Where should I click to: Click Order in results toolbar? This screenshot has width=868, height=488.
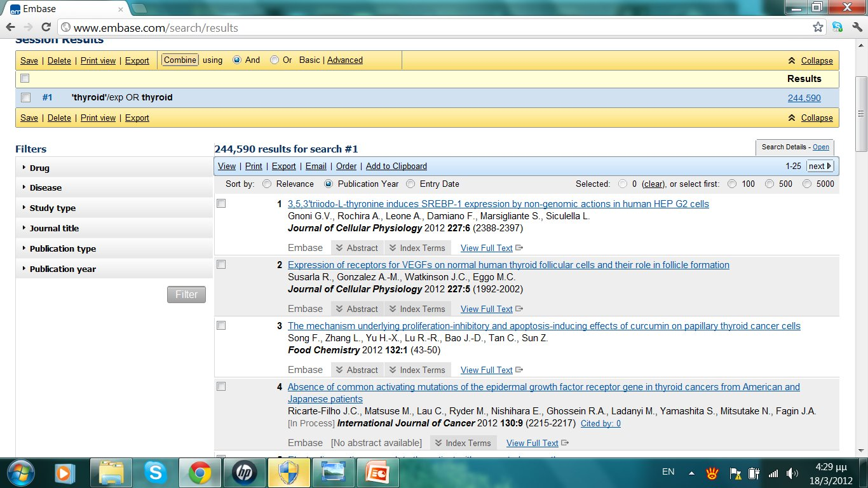tap(346, 166)
